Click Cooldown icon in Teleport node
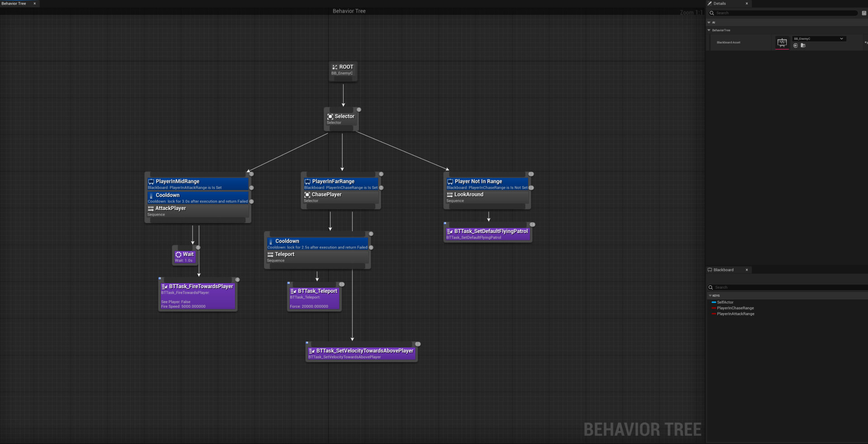Viewport: 868px width, 444px height. click(x=271, y=242)
